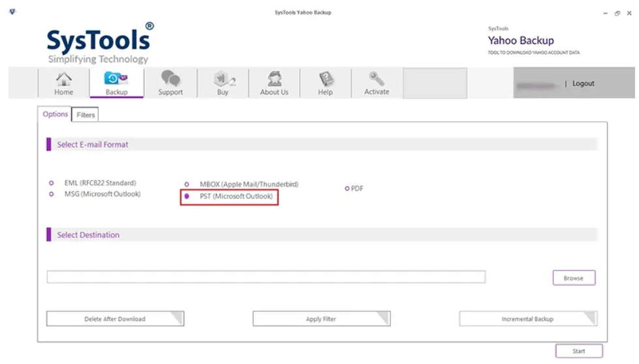Viewport: 639px width, 364px height.
Task: Click the SysTools logo in header
Action: 101,43
